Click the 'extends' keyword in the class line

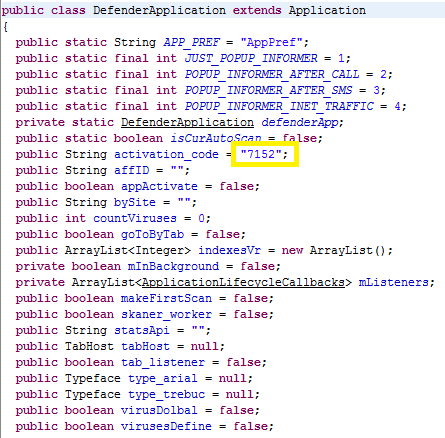pos(257,11)
